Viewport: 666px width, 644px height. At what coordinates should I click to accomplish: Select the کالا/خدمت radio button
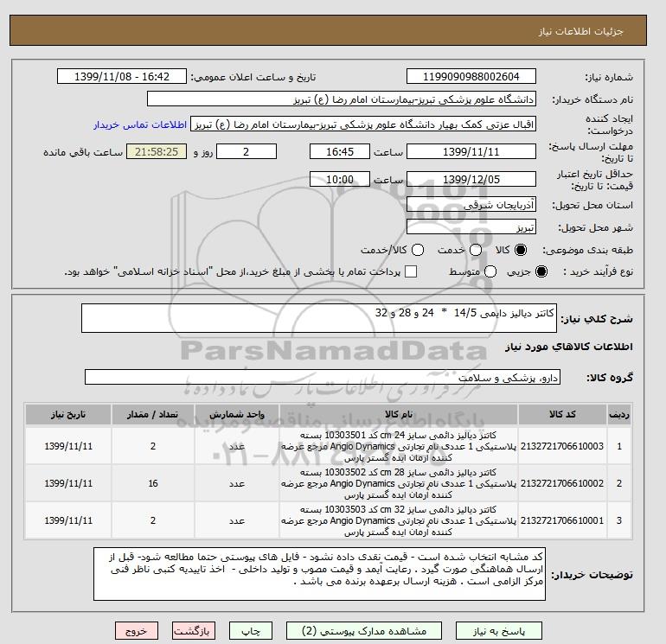(x=418, y=250)
